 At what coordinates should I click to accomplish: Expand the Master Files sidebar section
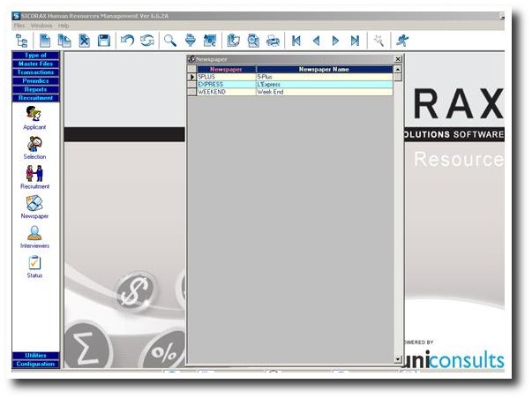tap(34, 64)
